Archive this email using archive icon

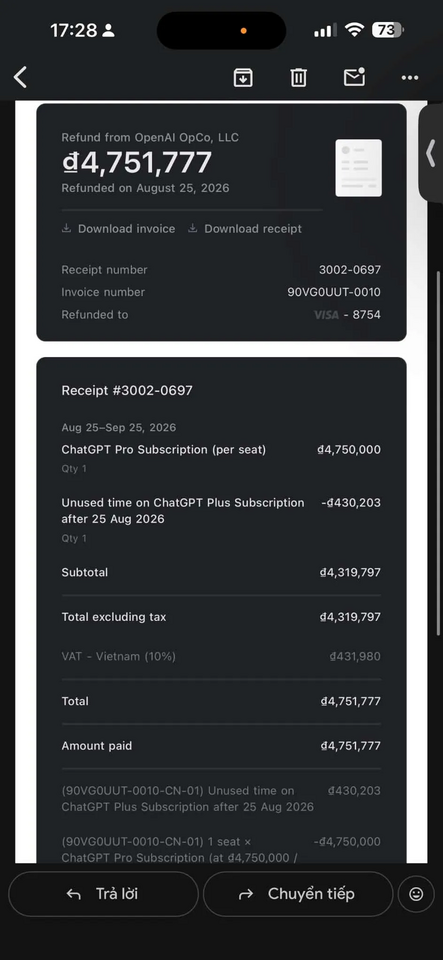point(243,77)
